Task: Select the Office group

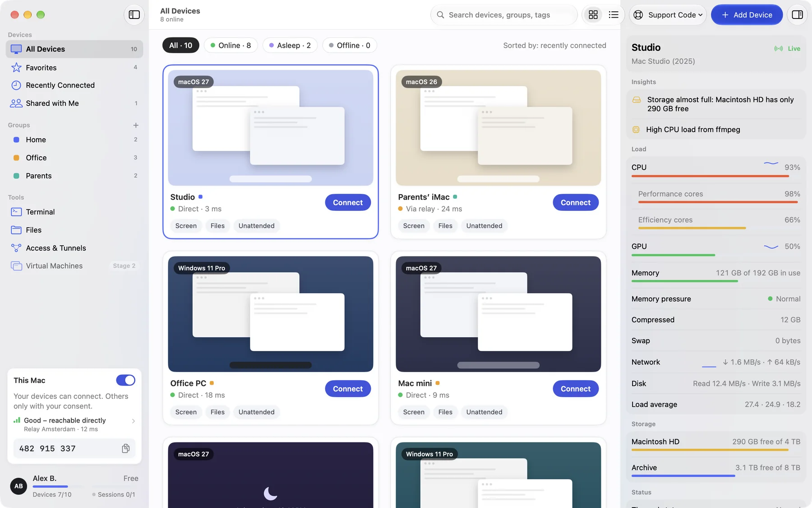Action: [x=74, y=158]
